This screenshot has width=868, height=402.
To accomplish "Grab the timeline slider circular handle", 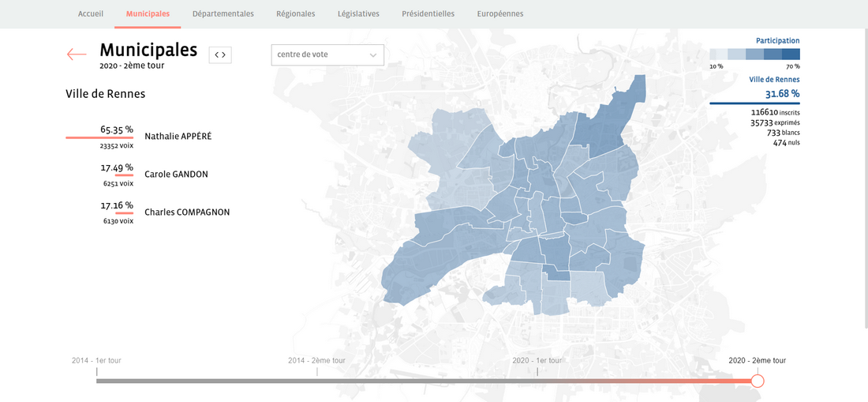I will [x=758, y=381].
